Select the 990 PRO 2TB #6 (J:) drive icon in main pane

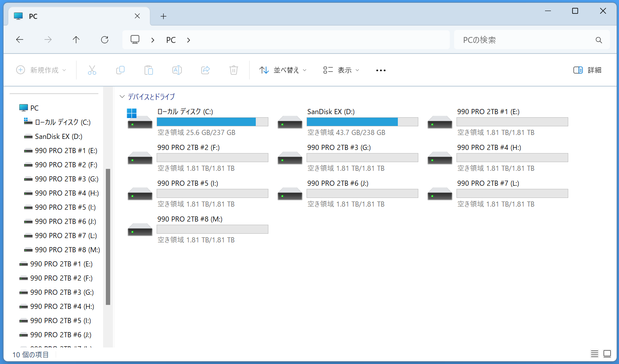click(x=290, y=193)
